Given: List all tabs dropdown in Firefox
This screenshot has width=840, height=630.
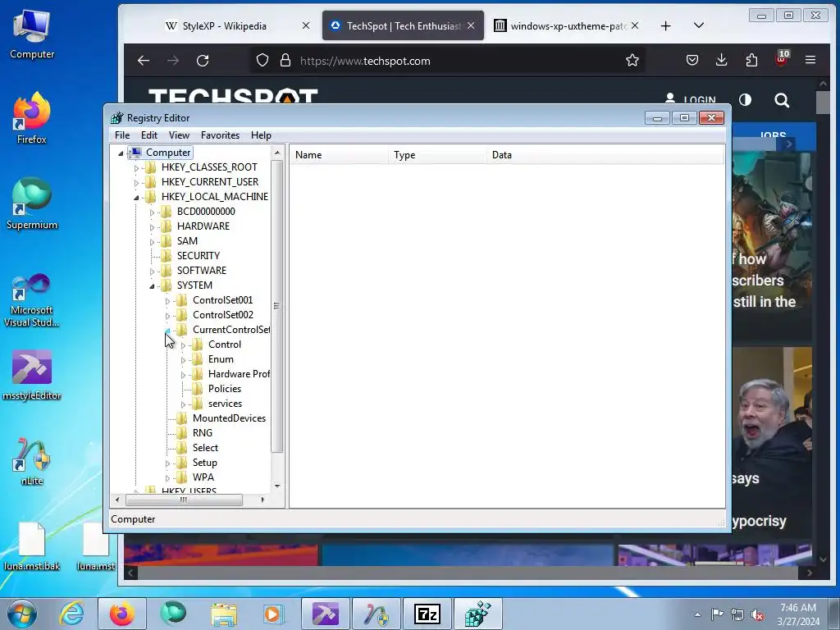Looking at the screenshot, I should coord(699,25).
